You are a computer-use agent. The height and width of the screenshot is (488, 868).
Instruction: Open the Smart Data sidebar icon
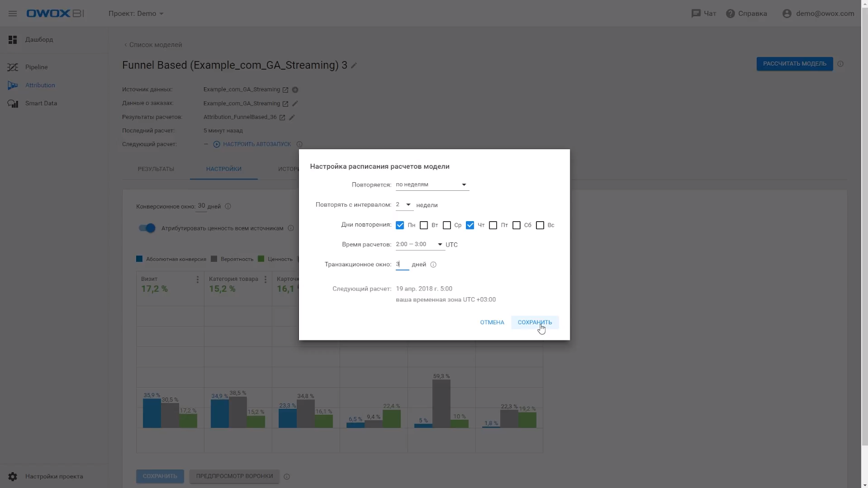12,104
